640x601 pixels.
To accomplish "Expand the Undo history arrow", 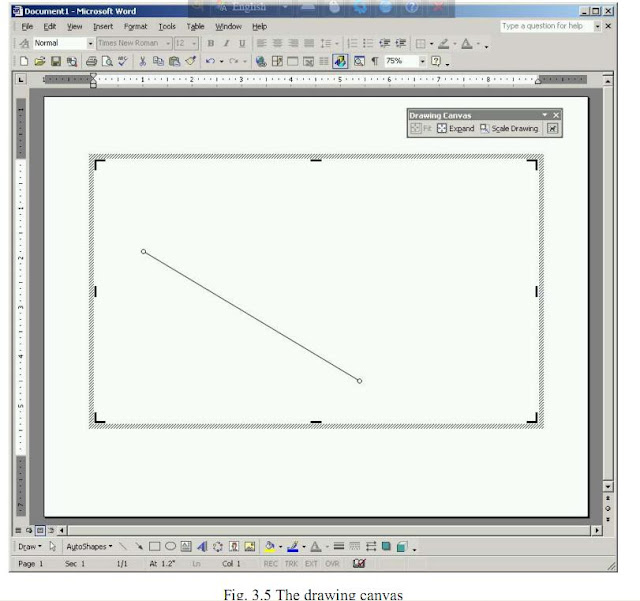I will coord(222,61).
